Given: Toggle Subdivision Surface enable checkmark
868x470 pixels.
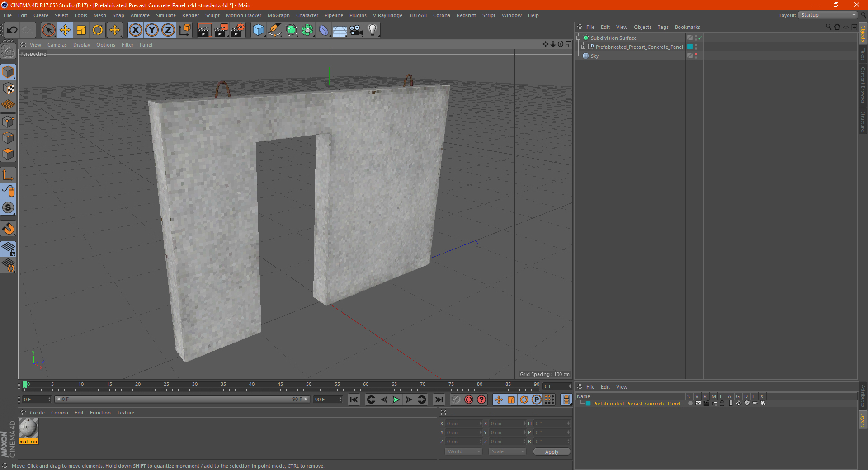Looking at the screenshot, I should point(700,38).
